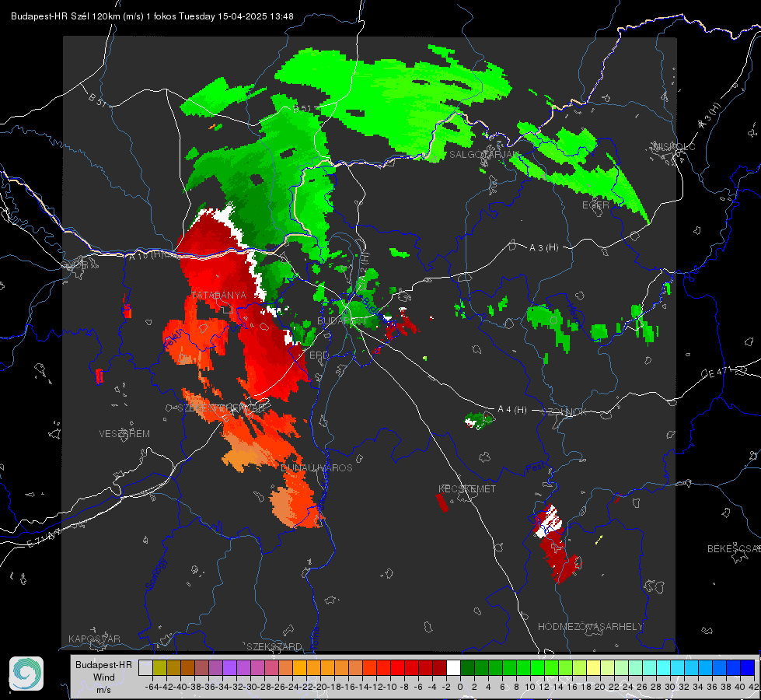The height and width of the screenshot is (700, 761).
Task: Click the blue 'Tolna' county label
Action: point(316,637)
